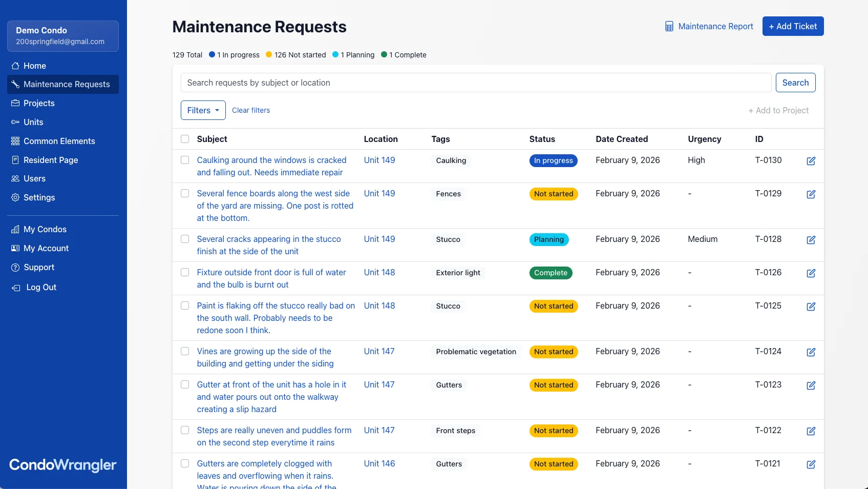
Task: Check the box for the caulking request
Action: (185, 160)
